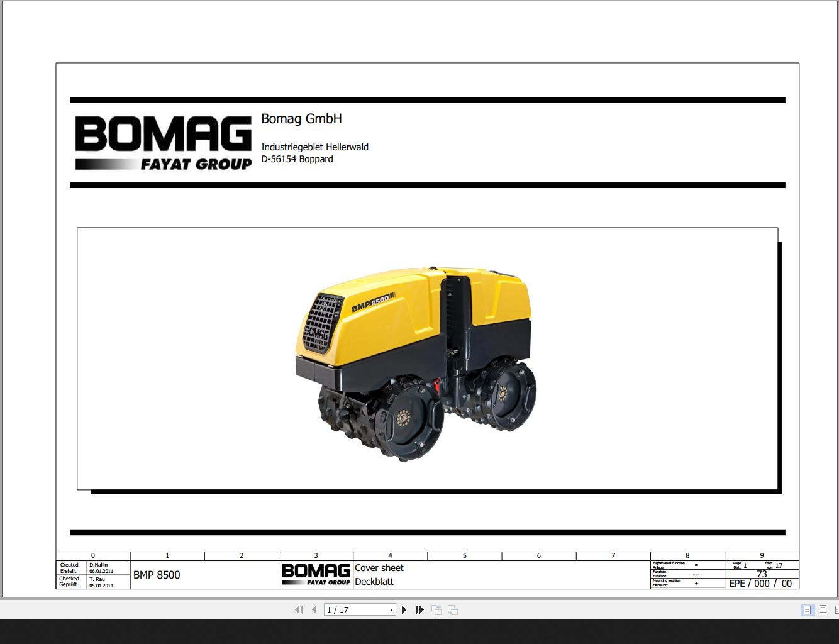Click the BMP 8500 title block text
Screen dimensions: 839x644
tap(157, 575)
